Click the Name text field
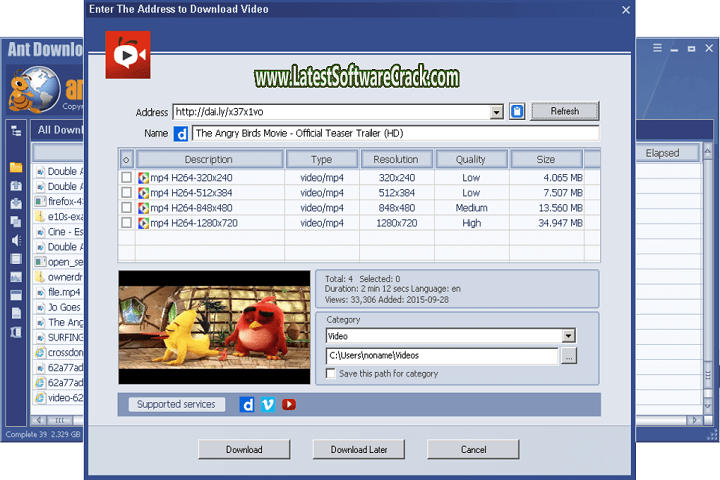This screenshot has height=480, width=720. pyautogui.click(x=395, y=133)
